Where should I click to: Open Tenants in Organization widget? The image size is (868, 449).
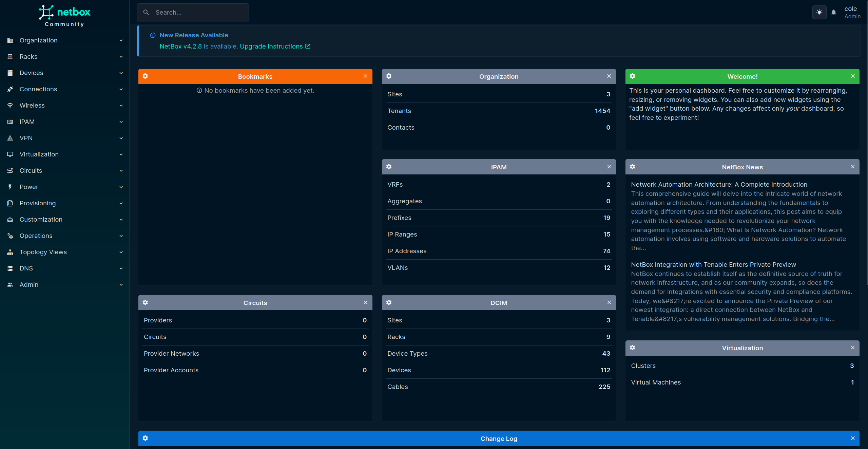click(499, 111)
